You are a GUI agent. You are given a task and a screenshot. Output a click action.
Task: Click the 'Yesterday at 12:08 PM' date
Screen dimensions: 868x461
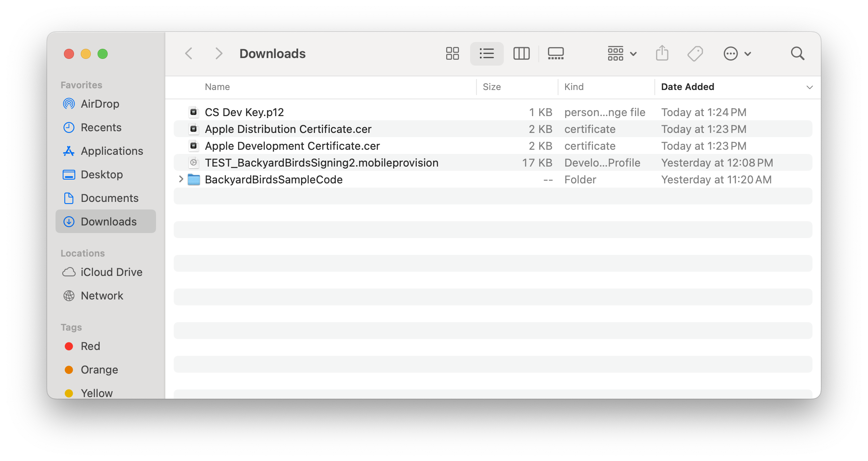(717, 163)
